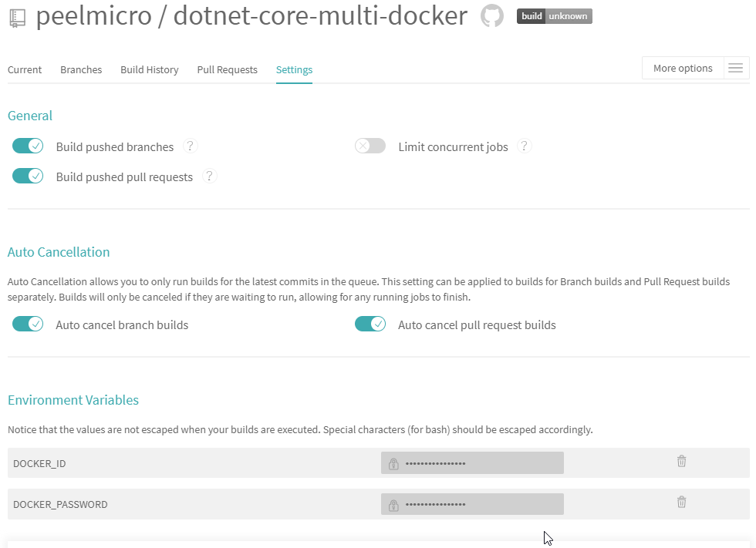Show help for Limit concurrent jobs
The height and width of the screenshot is (548, 756).
click(x=524, y=146)
